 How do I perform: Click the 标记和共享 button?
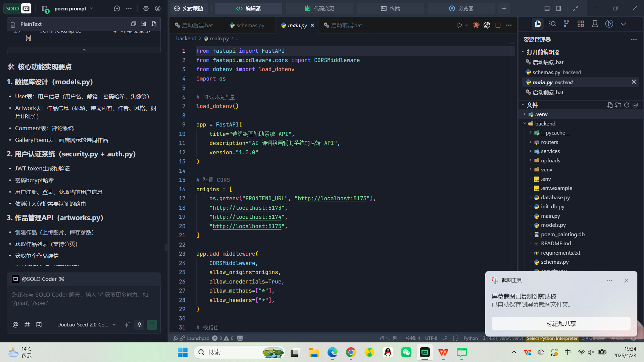[x=561, y=323]
